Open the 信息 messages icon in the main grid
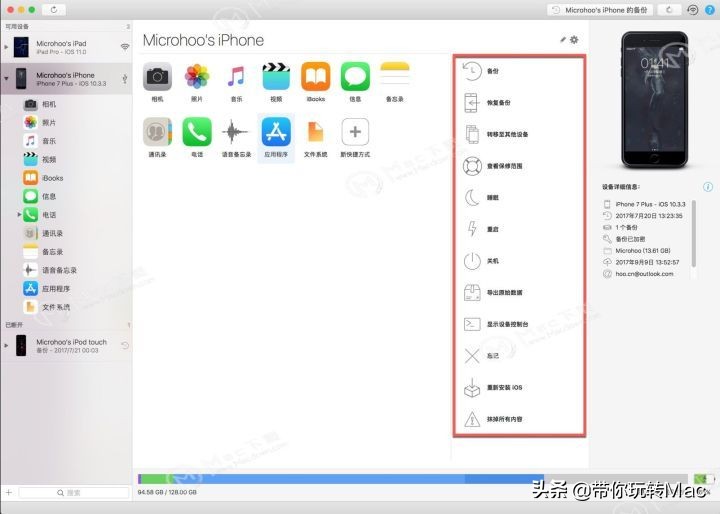Screen dimensions: 720x514 click(x=355, y=77)
